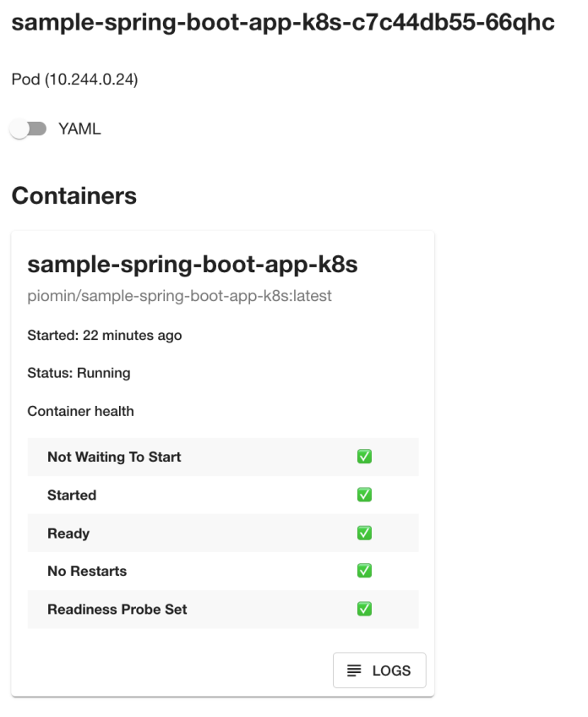Enable the YAML view toggle

pos(29,128)
